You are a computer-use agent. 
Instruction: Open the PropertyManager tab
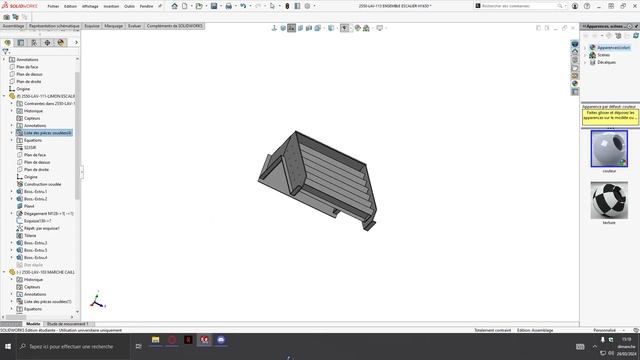[x=21, y=42]
